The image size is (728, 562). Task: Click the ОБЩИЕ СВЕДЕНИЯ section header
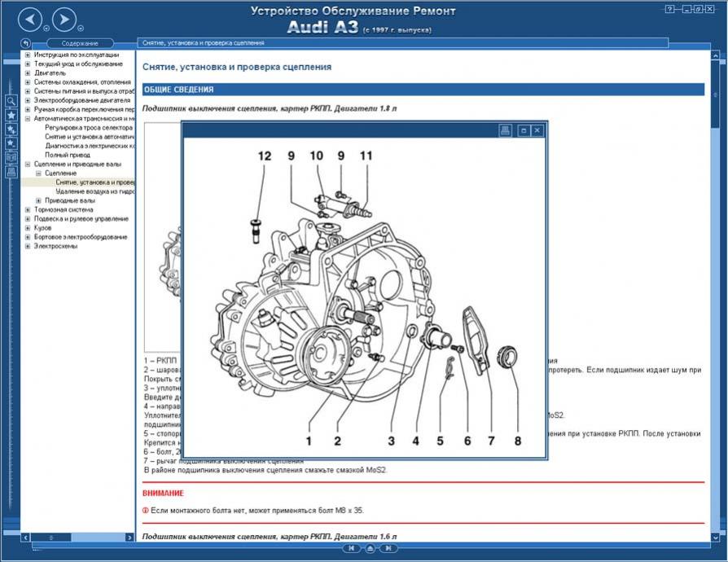click(x=423, y=90)
